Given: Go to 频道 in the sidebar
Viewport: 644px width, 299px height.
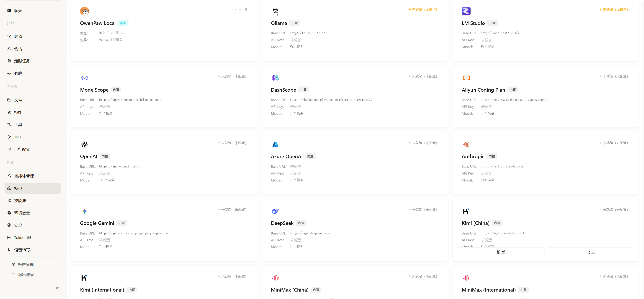Looking at the screenshot, I should point(18,36).
